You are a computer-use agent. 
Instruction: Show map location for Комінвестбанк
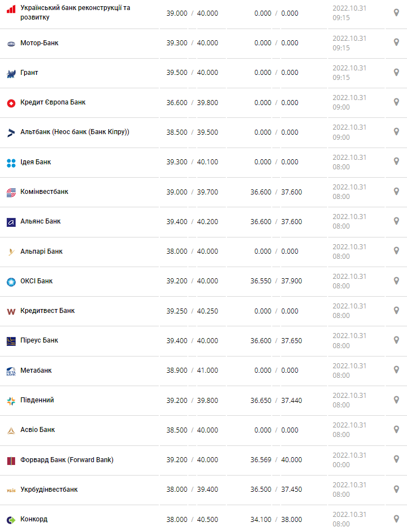[396, 191]
